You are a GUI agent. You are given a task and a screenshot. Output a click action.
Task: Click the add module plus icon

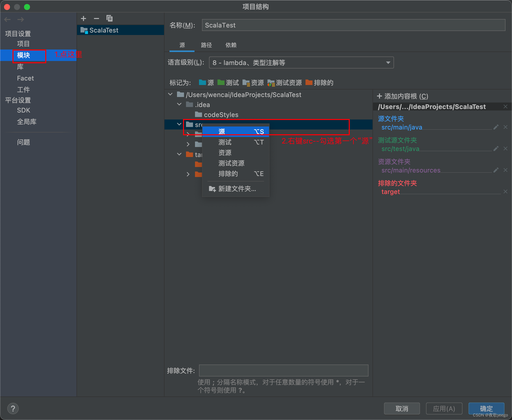[x=83, y=18]
